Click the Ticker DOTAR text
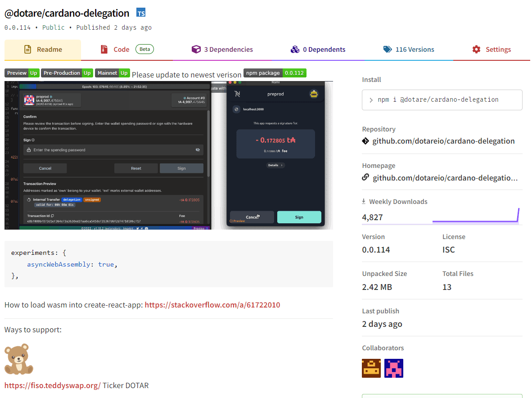 [x=126, y=385]
